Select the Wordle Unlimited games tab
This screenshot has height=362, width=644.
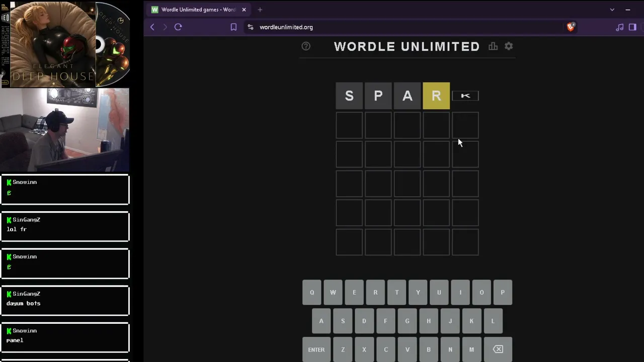(x=199, y=10)
